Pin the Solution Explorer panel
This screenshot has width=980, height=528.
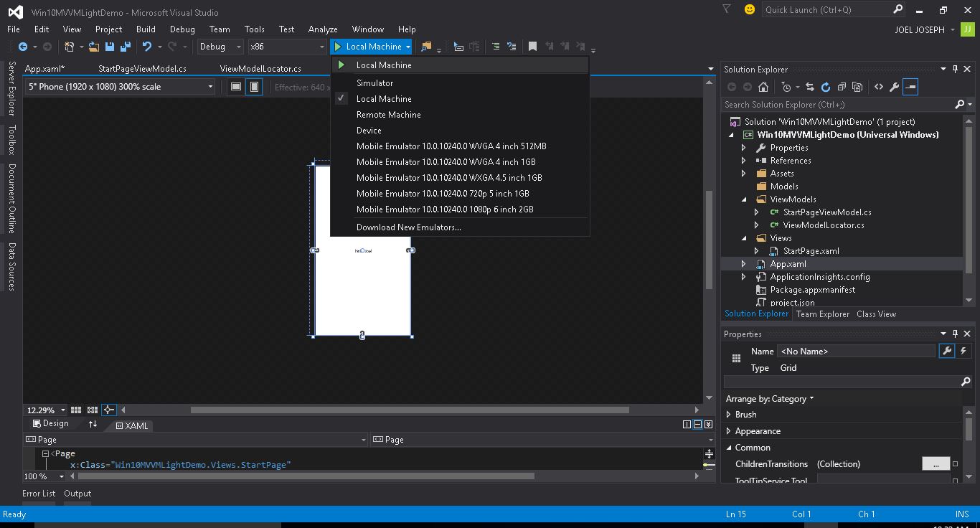tap(955, 69)
